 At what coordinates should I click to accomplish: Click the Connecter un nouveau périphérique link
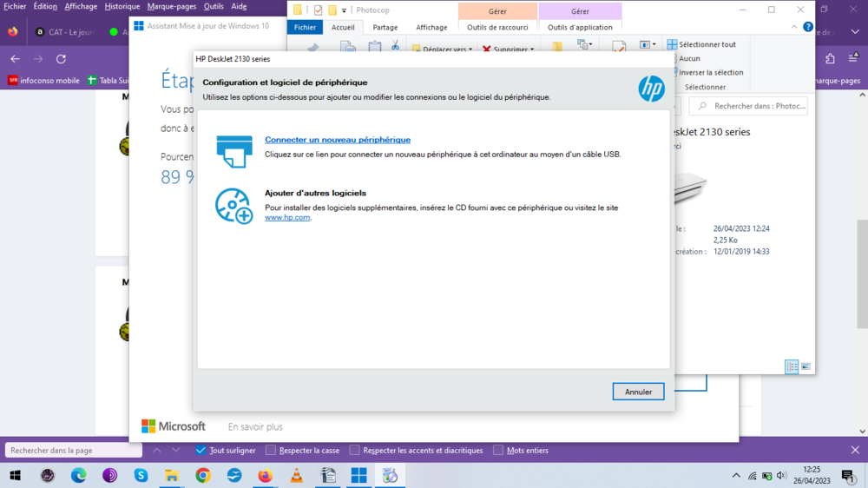click(x=338, y=140)
